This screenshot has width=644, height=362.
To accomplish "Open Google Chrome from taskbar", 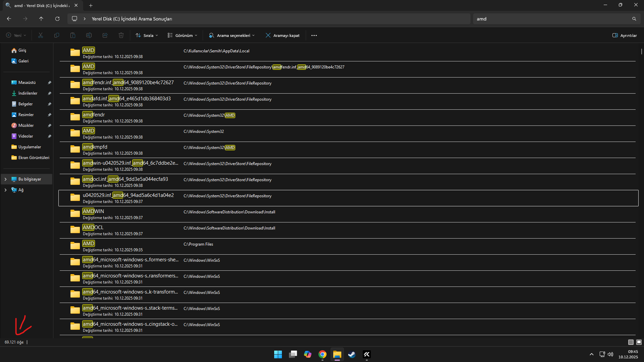I will [x=323, y=354].
